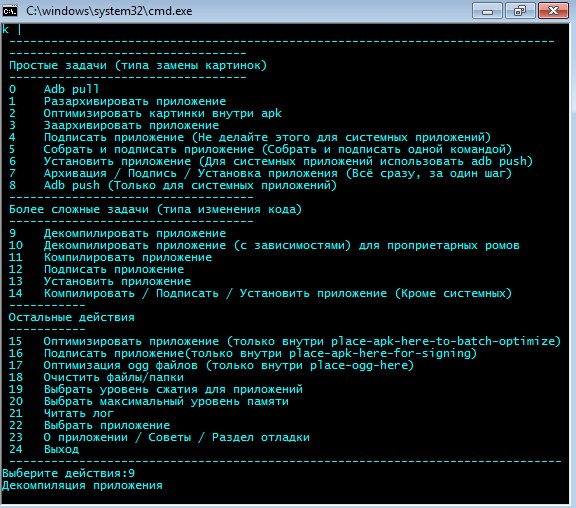Viewport: 576px width, 508px height.
Task: Click heading Остальные действия
Action: 72,317
